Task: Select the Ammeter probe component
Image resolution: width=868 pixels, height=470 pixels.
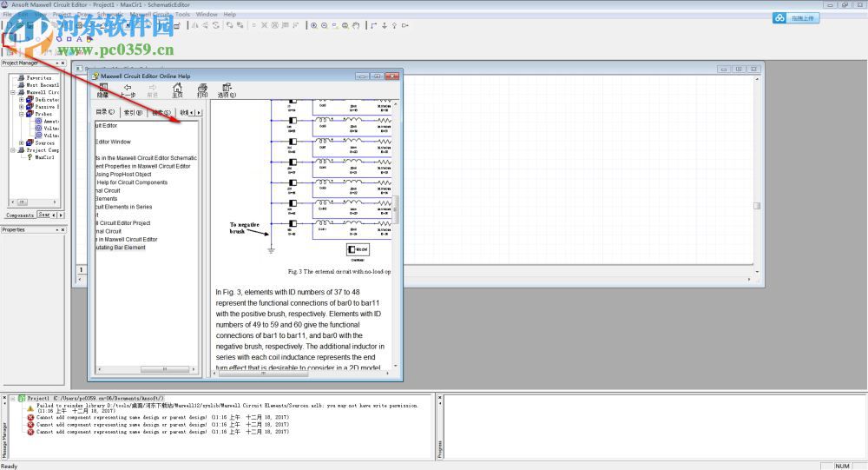Action: click(x=51, y=122)
